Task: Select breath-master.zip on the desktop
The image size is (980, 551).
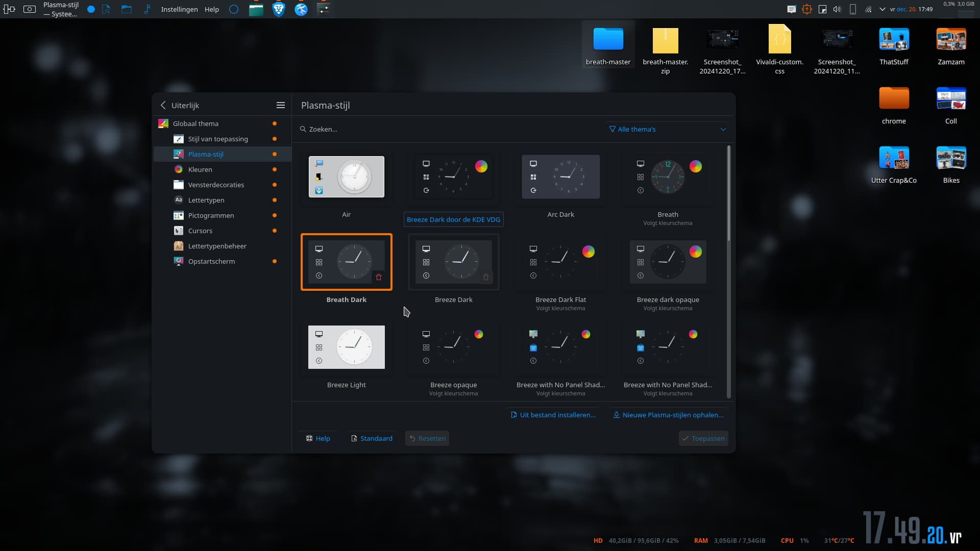Action: tap(665, 50)
